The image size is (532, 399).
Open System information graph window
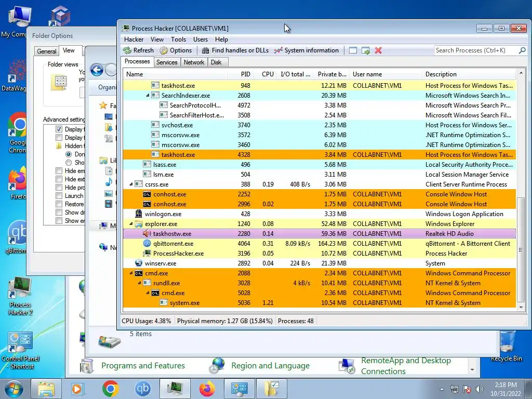(307, 50)
